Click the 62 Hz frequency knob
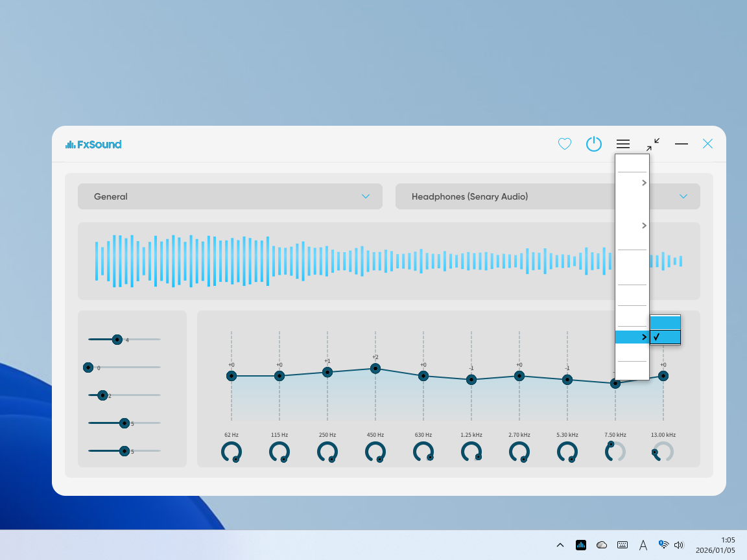Screen dimensions: 747x560 click(231, 452)
